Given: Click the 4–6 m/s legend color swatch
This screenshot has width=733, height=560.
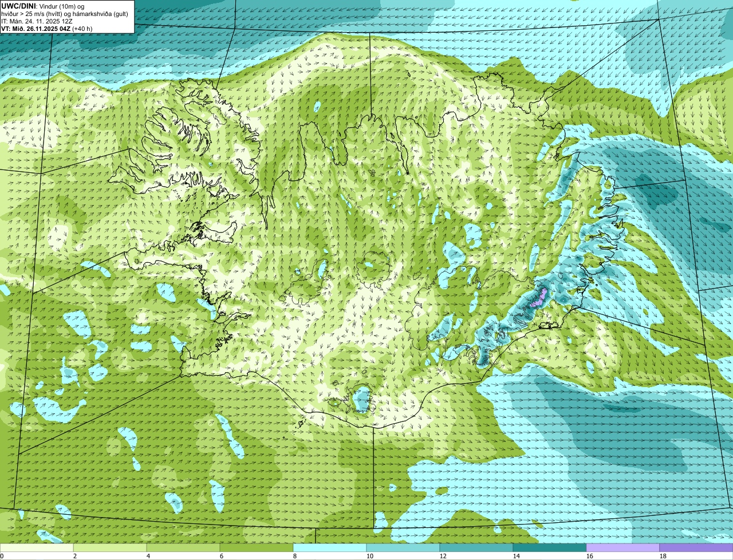Looking at the screenshot, I should (183, 547).
